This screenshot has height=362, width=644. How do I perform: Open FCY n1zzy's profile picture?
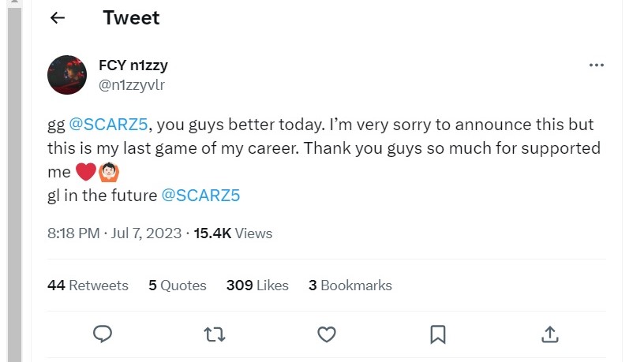pyautogui.click(x=67, y=75)
